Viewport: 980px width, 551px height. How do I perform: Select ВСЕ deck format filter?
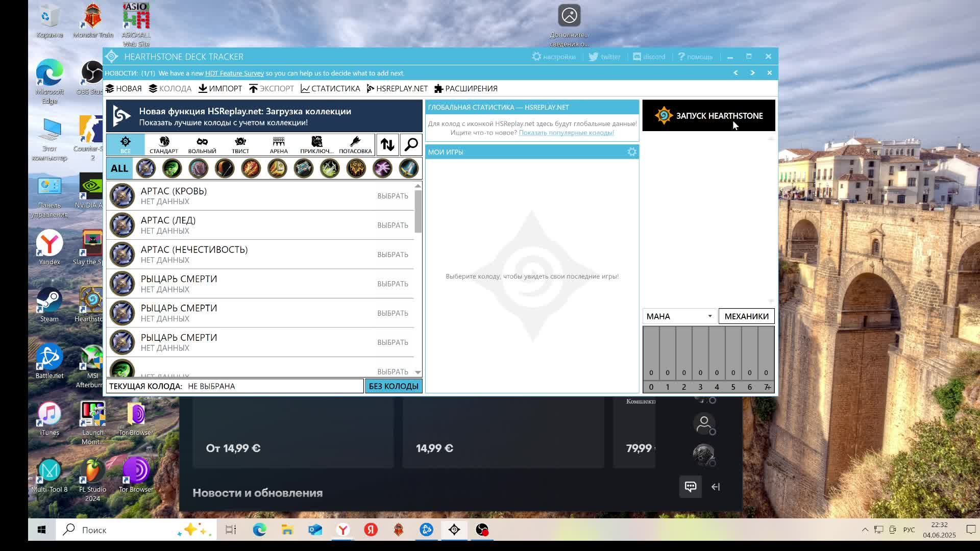coord(126,145)
